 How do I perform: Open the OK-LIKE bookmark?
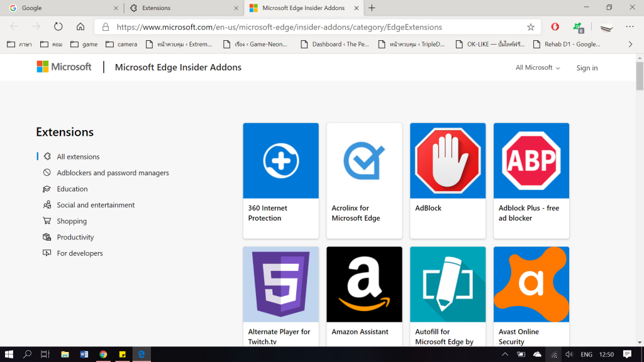491,45
